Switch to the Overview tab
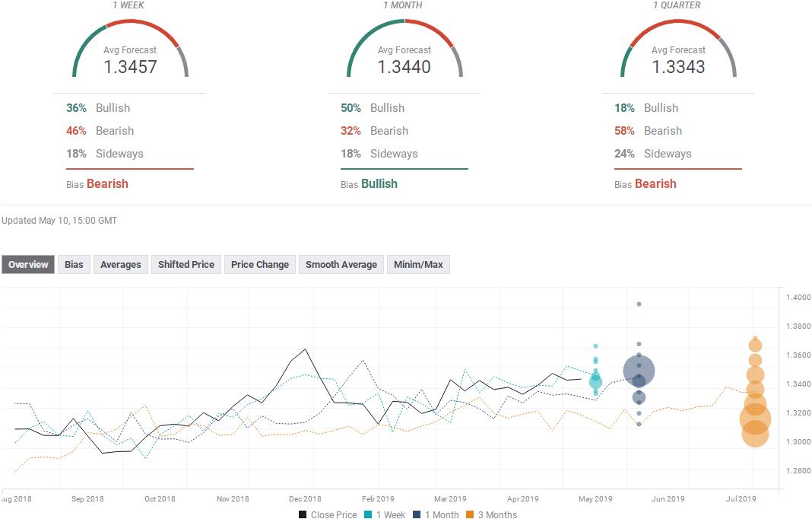Screen dimensions: 812x519 pyautogui.click(x=28, y=265)
